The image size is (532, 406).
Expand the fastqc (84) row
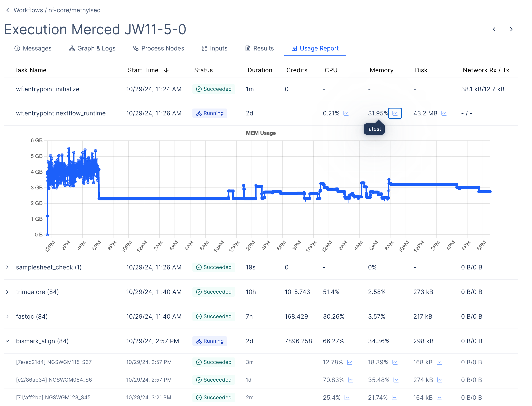8,317
